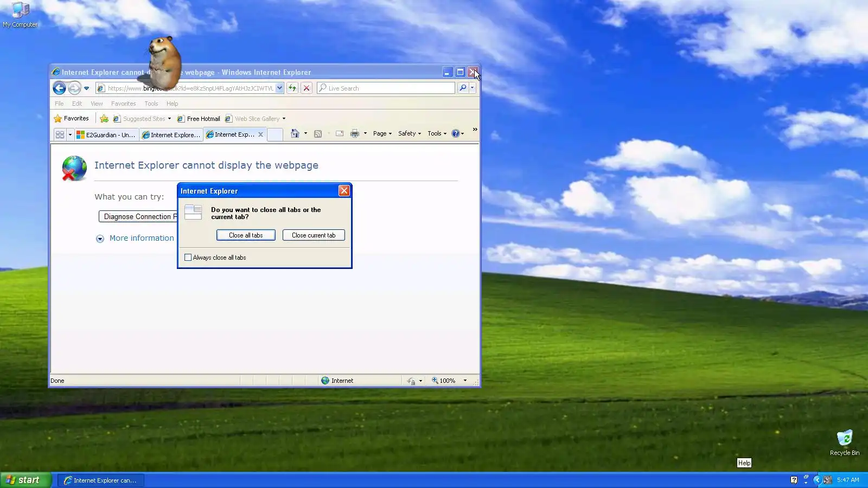Click inside the Live Search box
Image resolution: width=868 pixels, height=488 pixels.
pos(386,88)
